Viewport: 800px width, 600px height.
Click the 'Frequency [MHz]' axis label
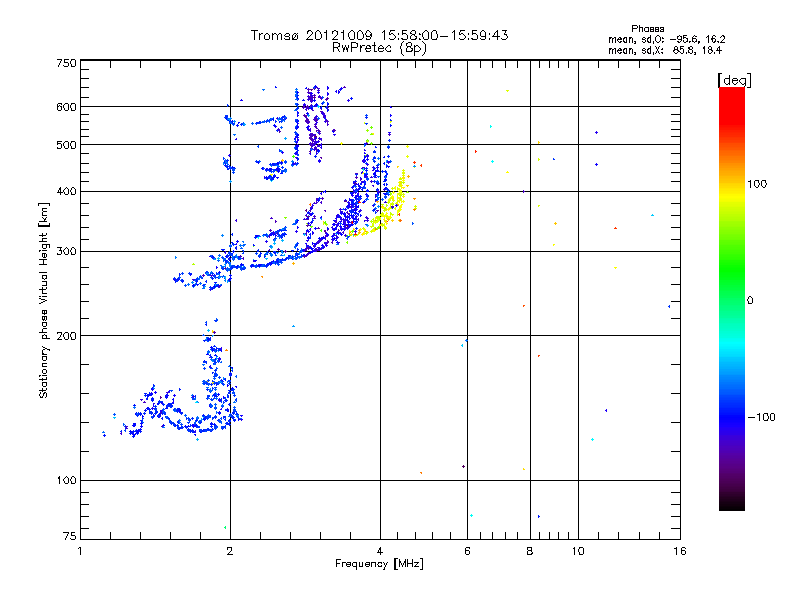point(379,564)
